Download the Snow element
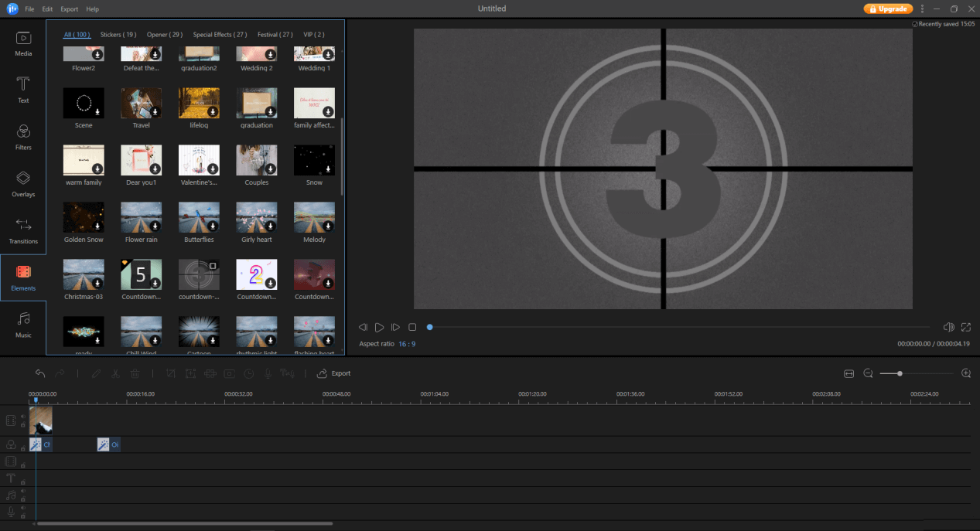This screenshot has height=531, width=980. [x=328, y=169]
